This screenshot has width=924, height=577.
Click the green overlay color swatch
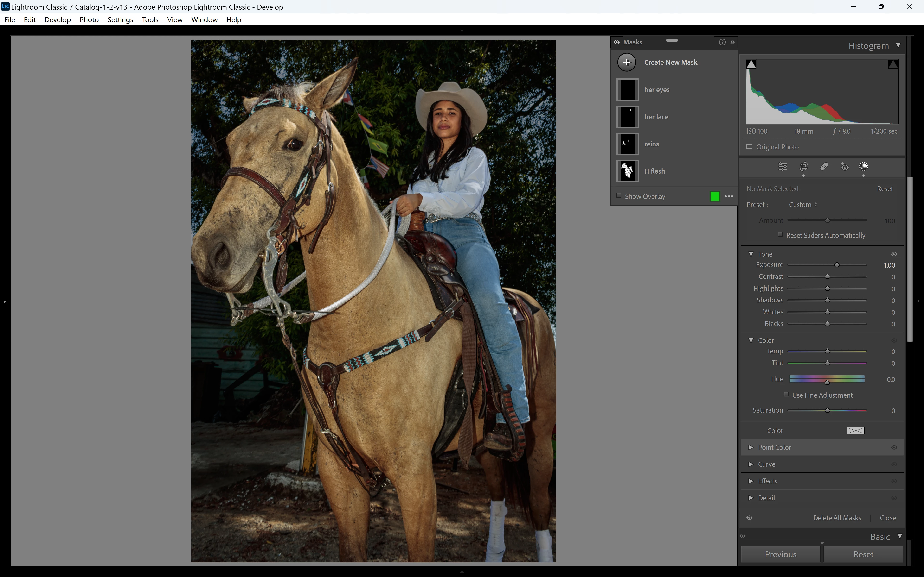click(x=715, y=196)
